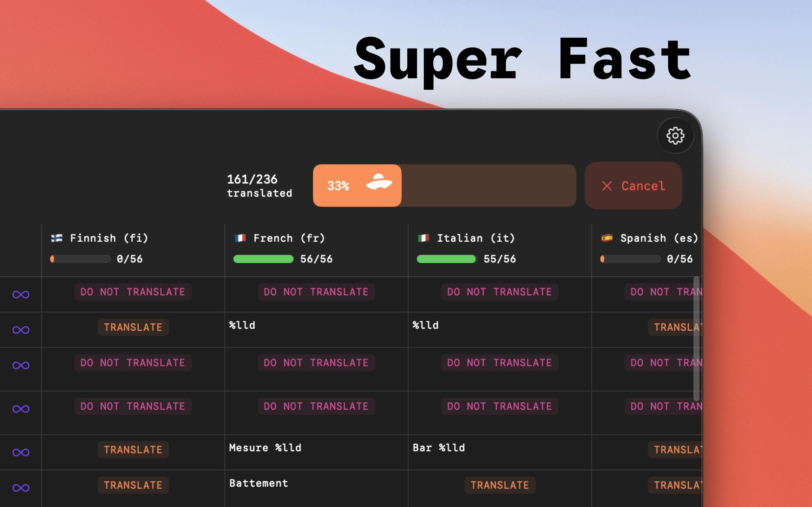Click TRANSLATE in Italian column for Battement row

coord(500,485)
